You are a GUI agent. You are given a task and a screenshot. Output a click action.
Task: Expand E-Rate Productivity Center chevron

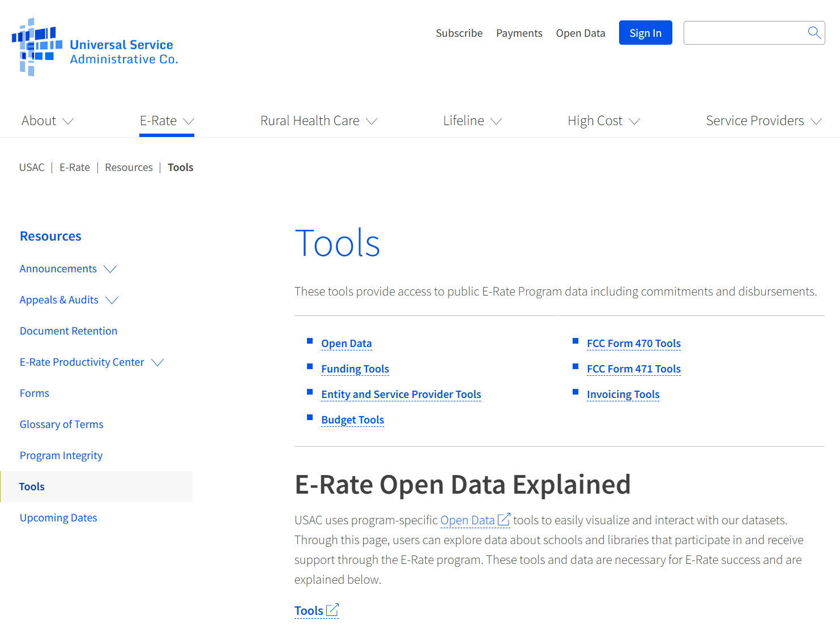(x=157, y=362)
